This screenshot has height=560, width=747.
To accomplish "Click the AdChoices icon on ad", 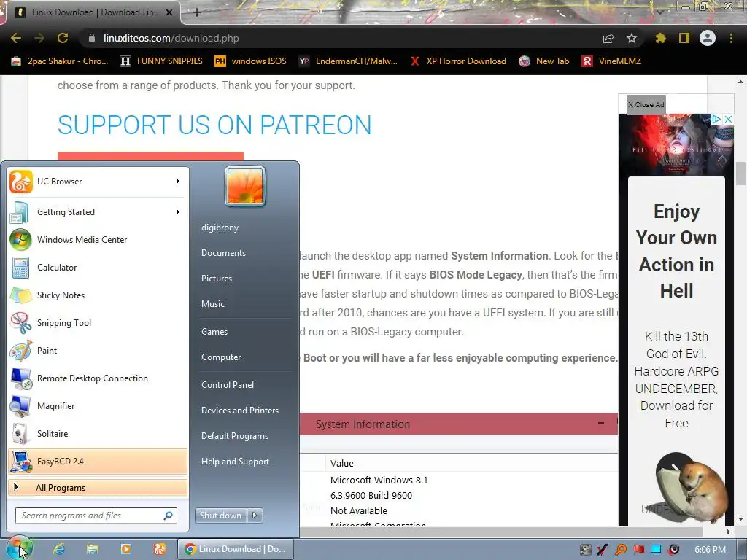I will (x=716, y=119).
